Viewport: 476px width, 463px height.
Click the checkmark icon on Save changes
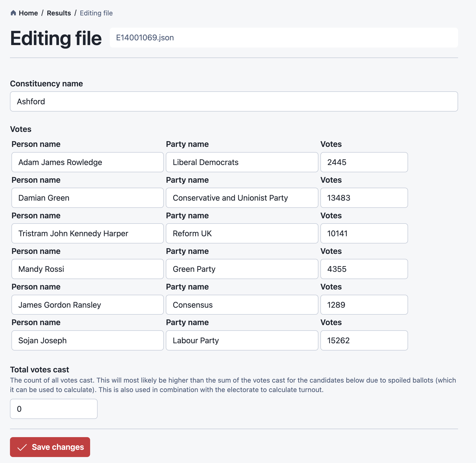(22, 447)
